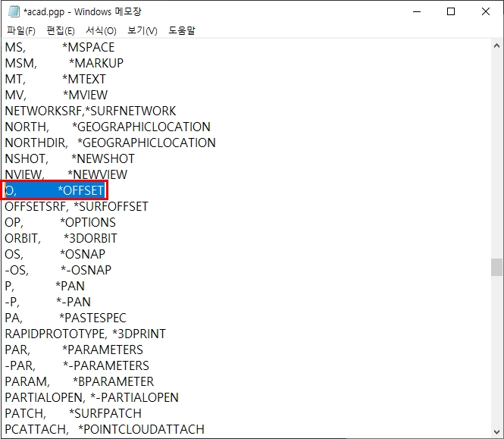Click the PATCH, *SURFPATCH line
504x439 pixels.
pyautogui.click(x=74, y=413)
